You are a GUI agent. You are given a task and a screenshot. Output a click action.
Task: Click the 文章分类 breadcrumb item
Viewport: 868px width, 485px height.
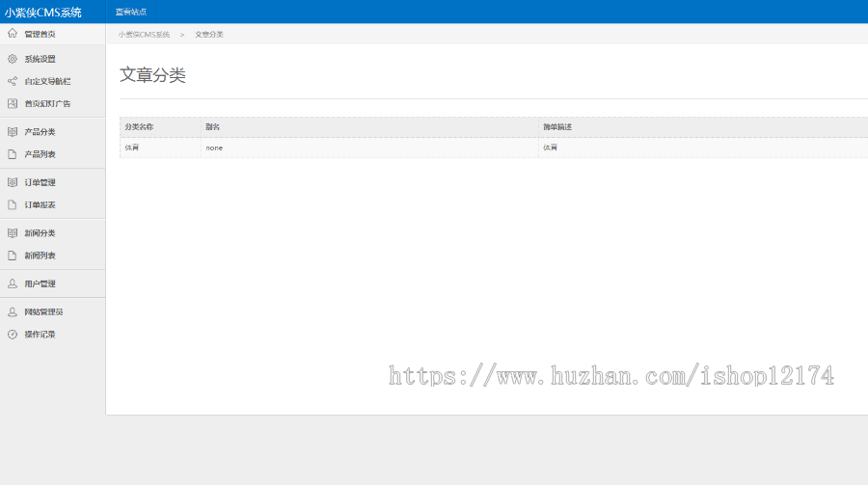pyautogui.click(x=208, y=35)
